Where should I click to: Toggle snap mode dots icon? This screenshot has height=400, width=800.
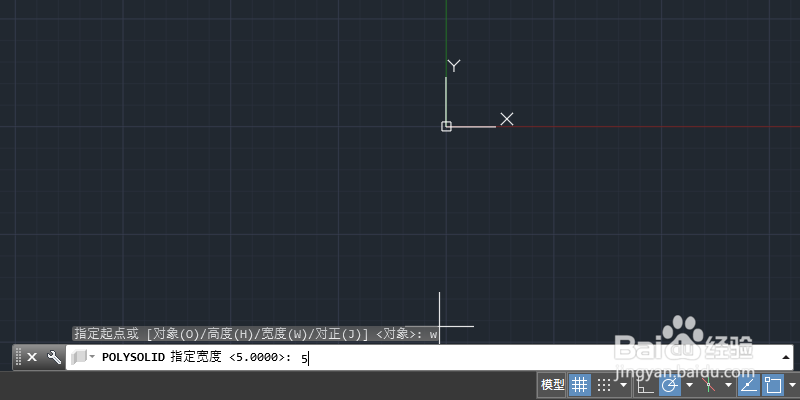coord(604,385)
